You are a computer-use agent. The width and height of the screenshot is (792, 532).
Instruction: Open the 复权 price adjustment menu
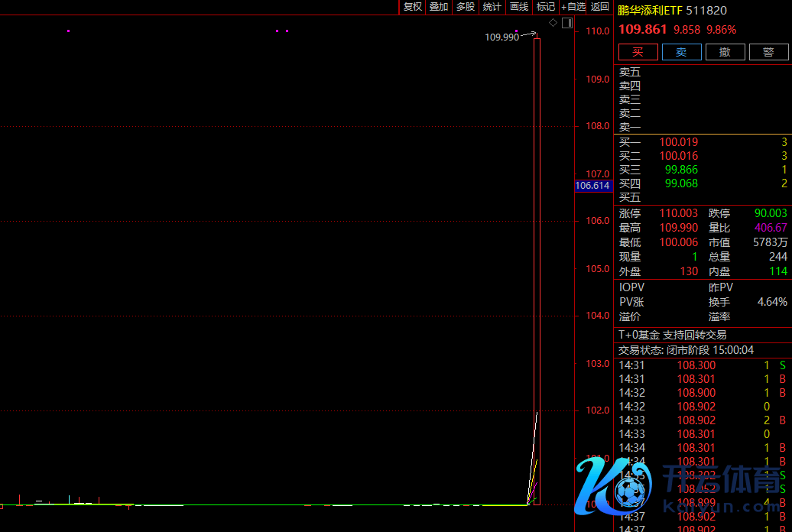(x=412, y=7)
